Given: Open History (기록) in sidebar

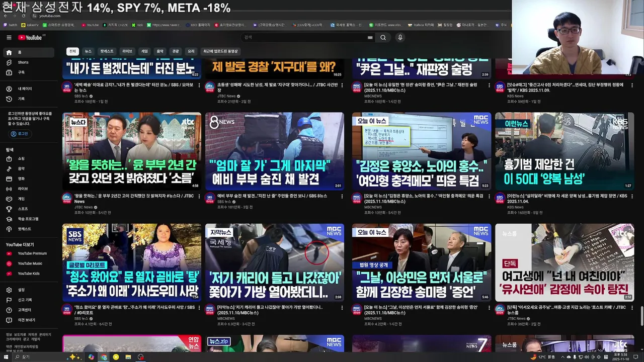Looking at the screenshot, I should [28, 99].
